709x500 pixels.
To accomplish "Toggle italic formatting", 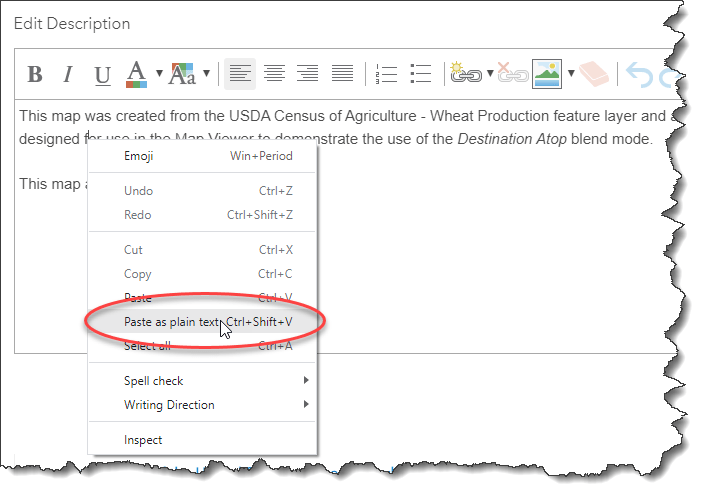I will 68,74.
